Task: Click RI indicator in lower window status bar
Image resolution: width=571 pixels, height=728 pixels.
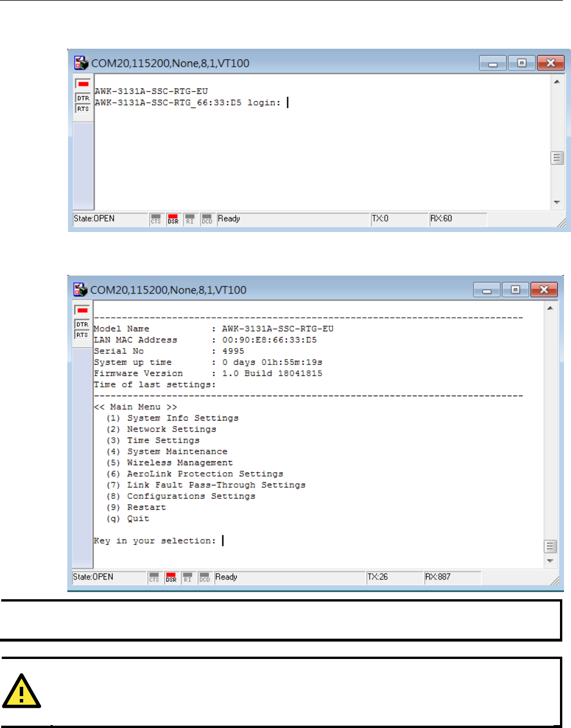Action: point(187,578)
